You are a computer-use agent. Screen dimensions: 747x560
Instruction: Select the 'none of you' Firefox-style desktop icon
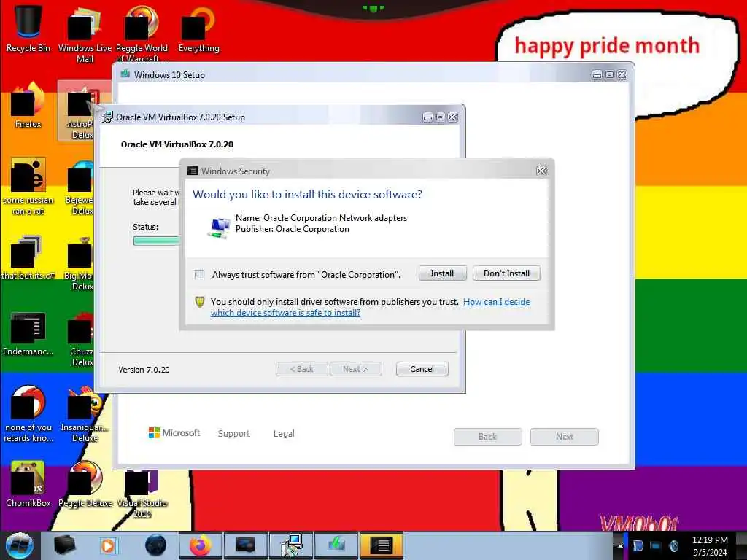click(28, 413)
